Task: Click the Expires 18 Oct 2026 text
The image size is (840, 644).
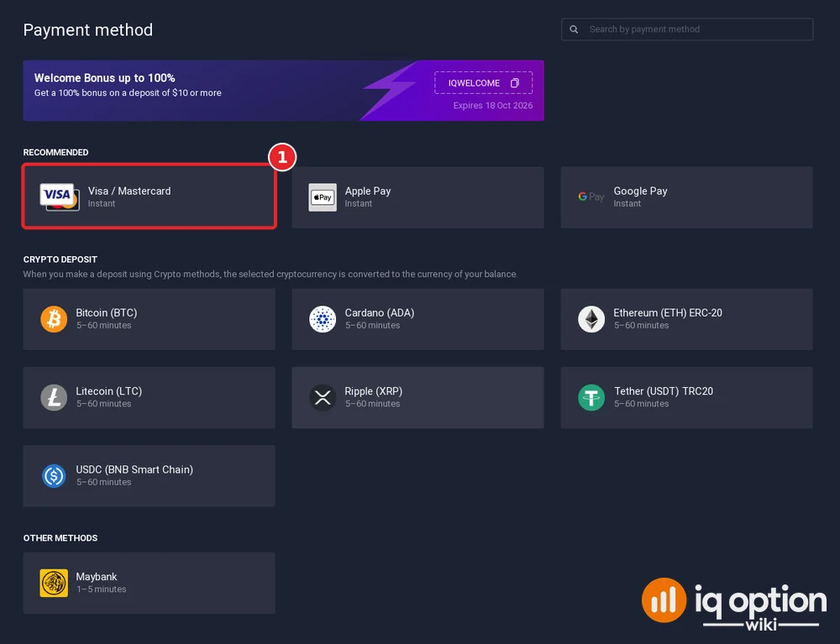Action: click(x=493, y=106)
